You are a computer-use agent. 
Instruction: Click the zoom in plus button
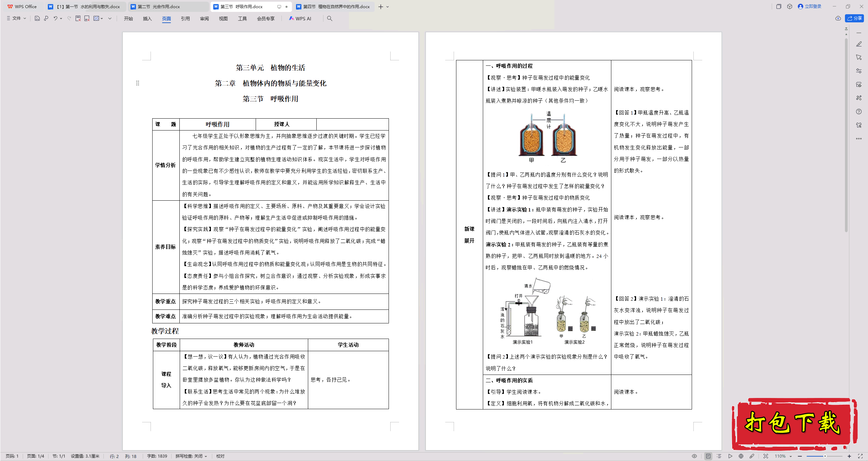(x=849, y=456)
